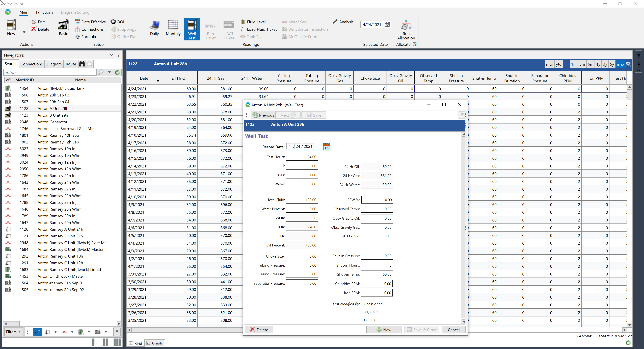Toggle the infinity link filter button
644x349 pixels.
tap(38, 332)
